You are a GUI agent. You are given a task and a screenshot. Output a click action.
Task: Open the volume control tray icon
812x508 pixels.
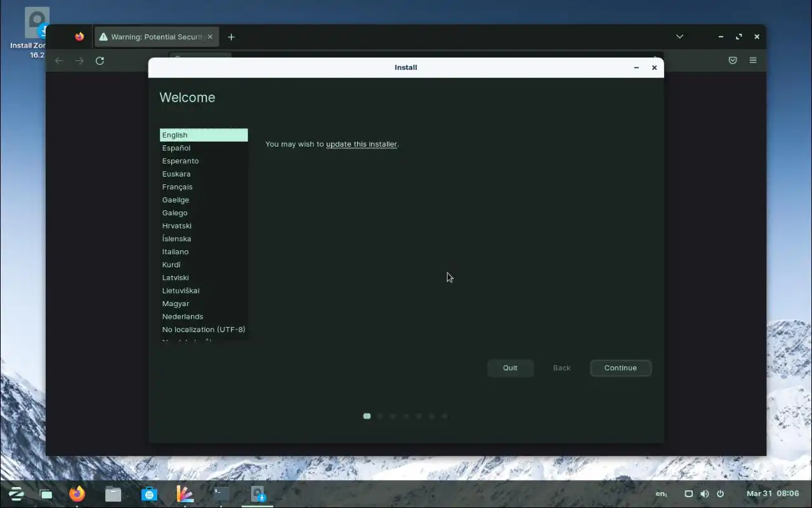pyautogui.click(x=704, y=493)
